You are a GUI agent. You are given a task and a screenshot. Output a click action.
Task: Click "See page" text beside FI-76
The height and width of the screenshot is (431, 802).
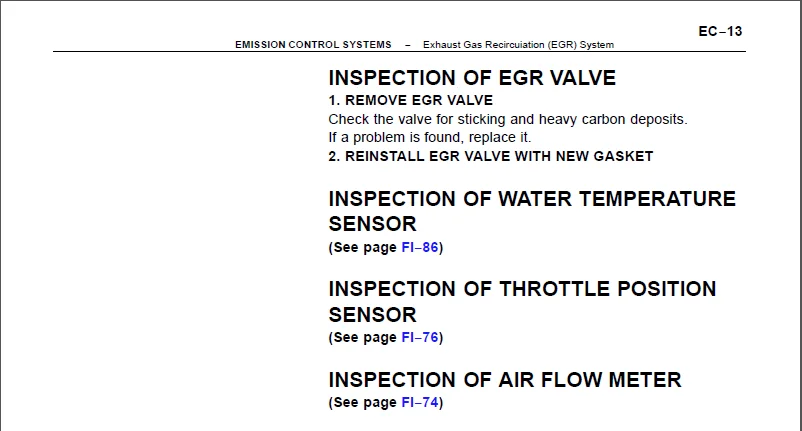tap(364, 337)
